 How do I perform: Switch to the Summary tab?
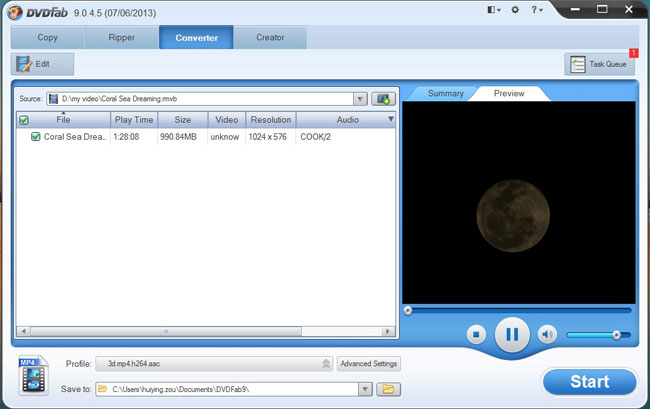(446, 94)
